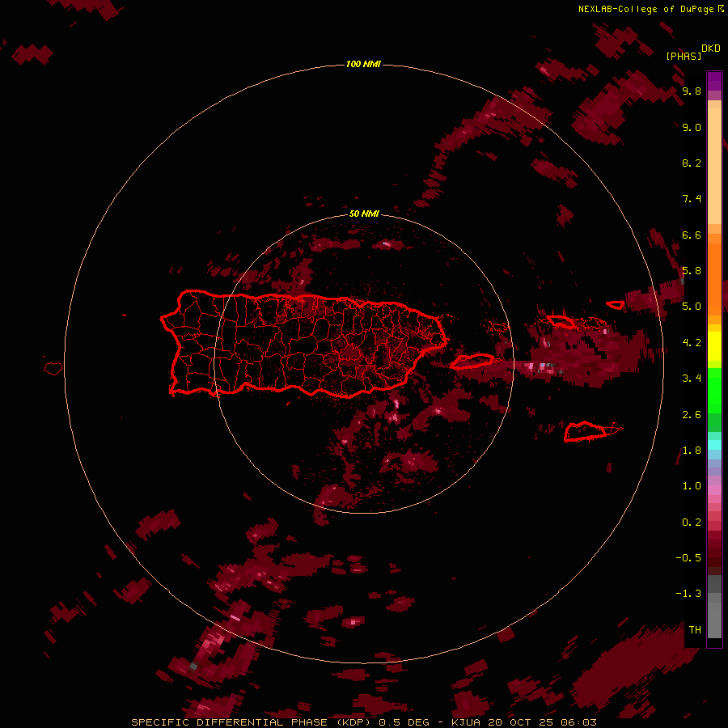Click the 5.0 value on color scale
The image size is (728, 728).
(x=692, y=307)
